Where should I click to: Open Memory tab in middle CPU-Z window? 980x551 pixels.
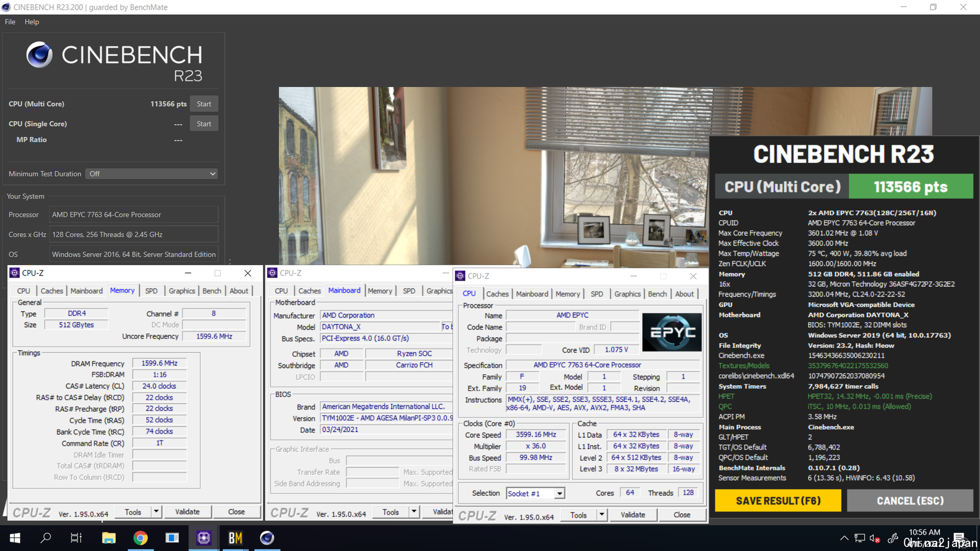pyautogui.click(x=380, y=291)
